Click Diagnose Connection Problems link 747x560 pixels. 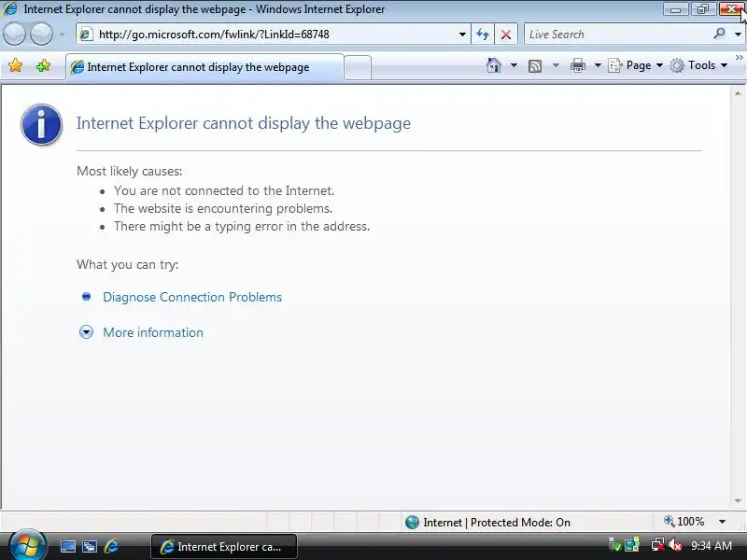pos(192,297)
